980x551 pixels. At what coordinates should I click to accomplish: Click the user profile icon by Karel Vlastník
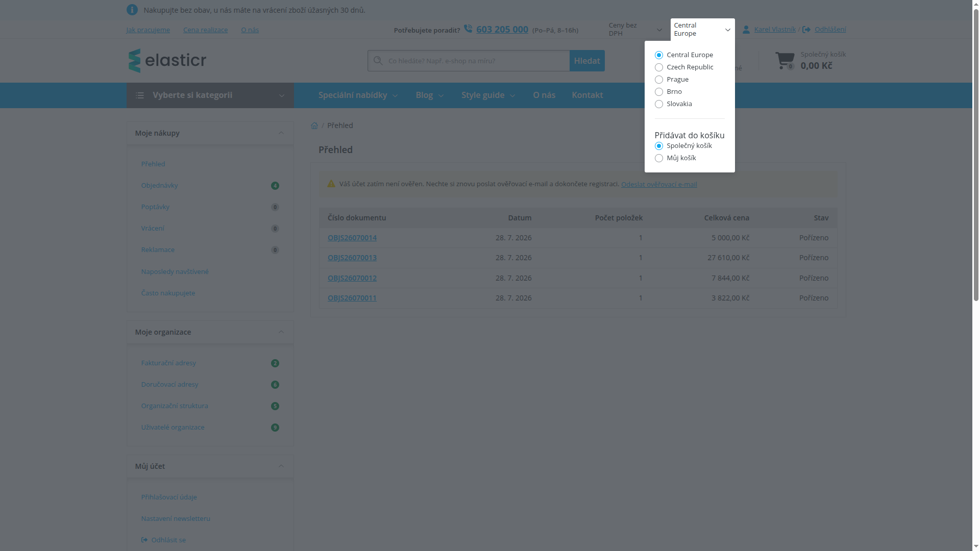[x=746, y=30]
